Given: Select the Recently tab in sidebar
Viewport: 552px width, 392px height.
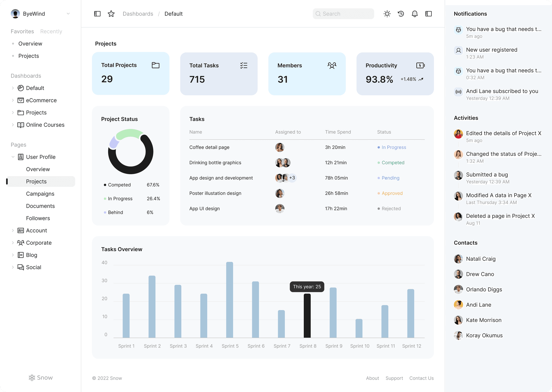Looking at the screenshot, I should coord(51,31).
